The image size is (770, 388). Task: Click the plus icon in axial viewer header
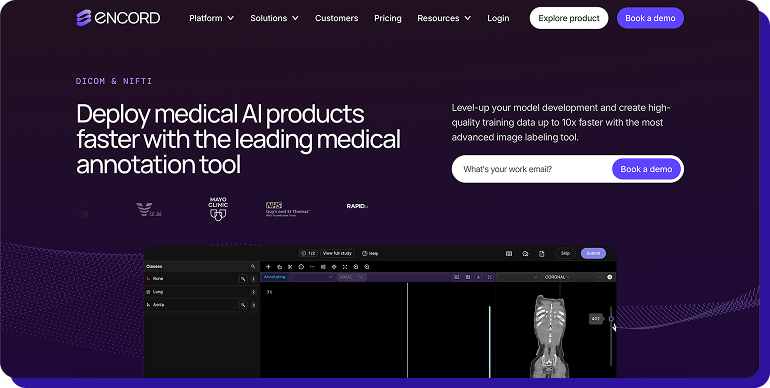[479, 277]
